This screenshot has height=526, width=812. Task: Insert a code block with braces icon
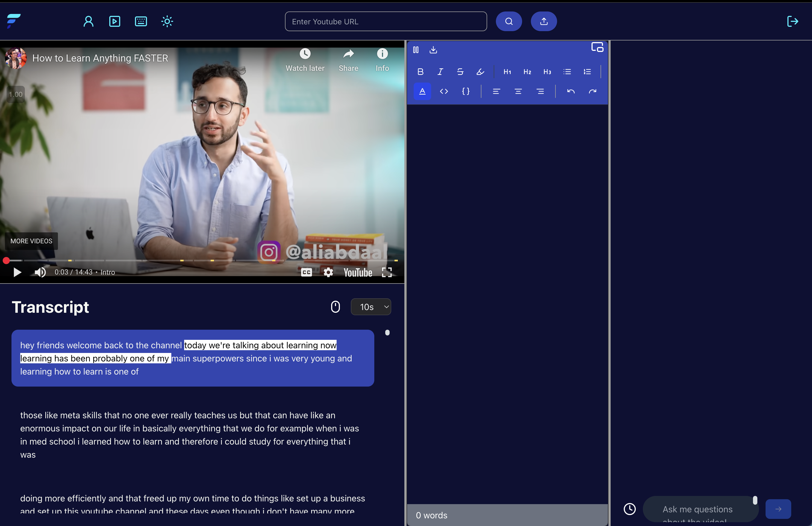[x=466, y=91]
